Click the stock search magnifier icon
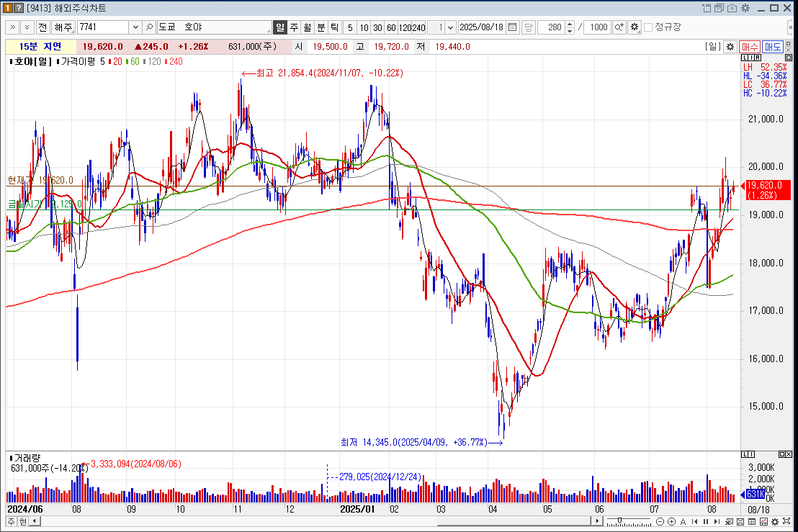The width and height of the screenshot is (798, 532). pyautogui.click(x=149, y=27)
